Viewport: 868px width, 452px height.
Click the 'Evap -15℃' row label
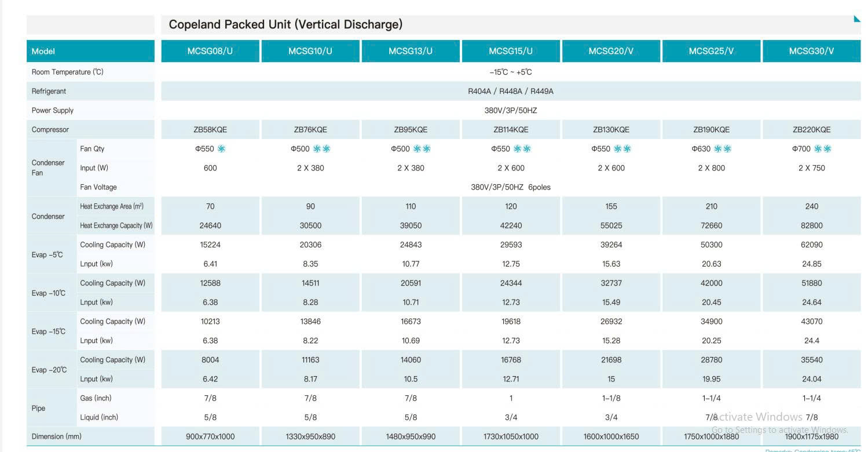49,331
